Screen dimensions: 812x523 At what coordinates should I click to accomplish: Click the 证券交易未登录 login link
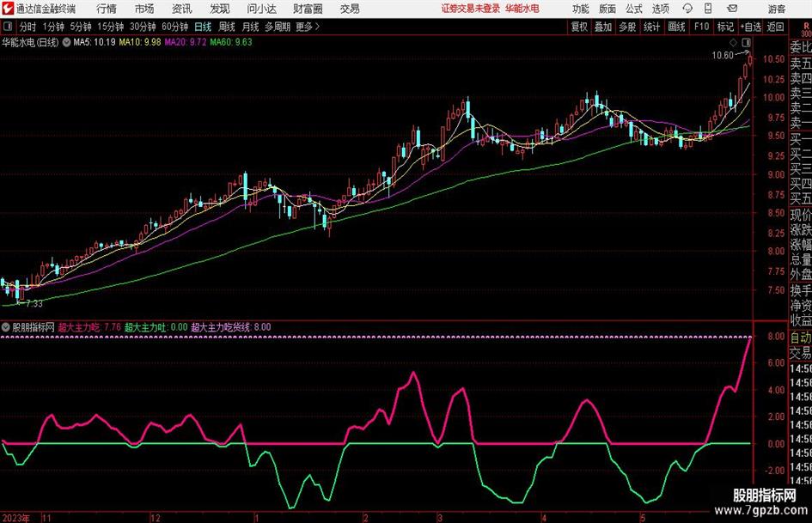pos(471,9)
